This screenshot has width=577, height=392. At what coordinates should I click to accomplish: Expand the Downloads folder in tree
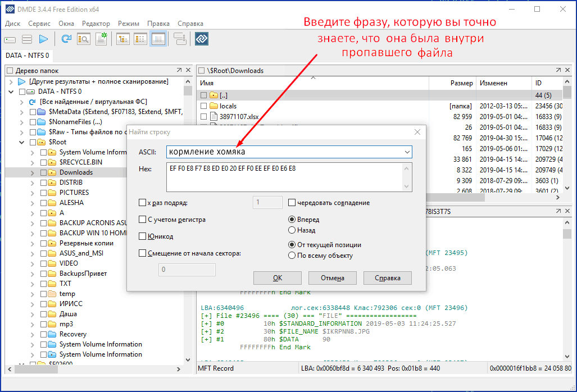click(33, 172)
